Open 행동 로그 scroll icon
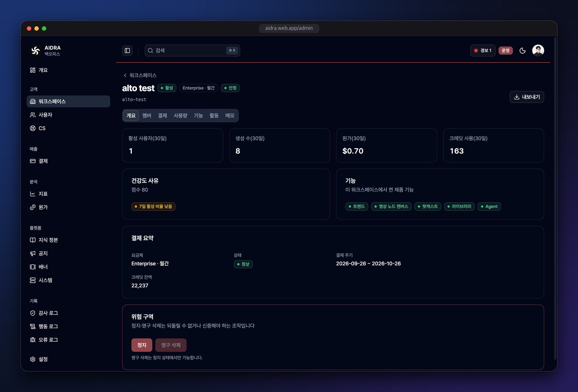The image size is (578, 392). (x=33, y=326)
